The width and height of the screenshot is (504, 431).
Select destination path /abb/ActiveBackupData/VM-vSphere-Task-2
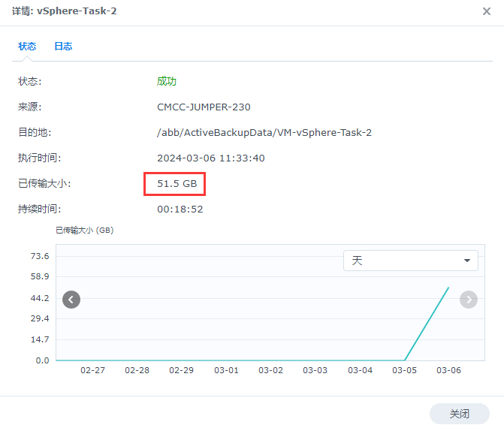[x=264, y=132]
